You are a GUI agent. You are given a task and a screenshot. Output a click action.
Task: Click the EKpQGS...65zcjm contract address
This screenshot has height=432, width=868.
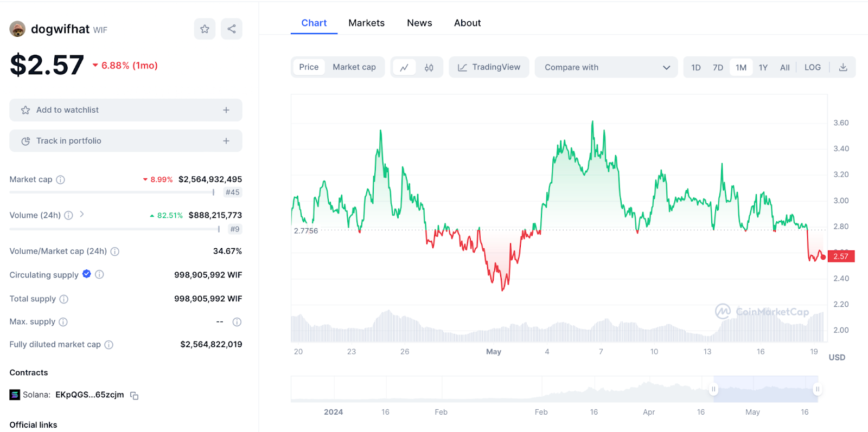90,395
